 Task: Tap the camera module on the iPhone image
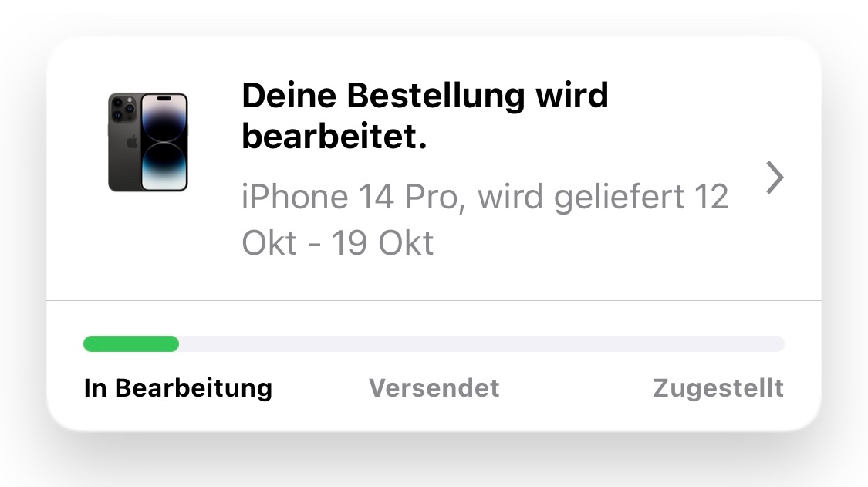123,108
